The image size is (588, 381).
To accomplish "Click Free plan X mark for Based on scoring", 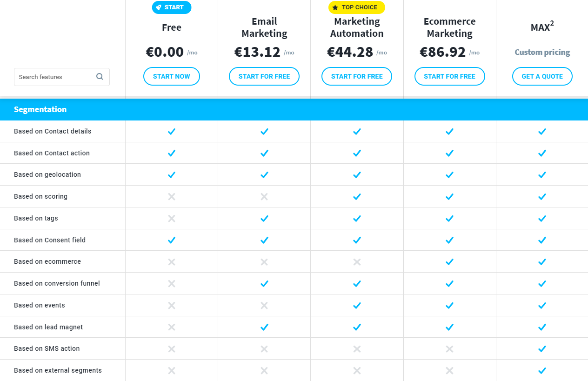I will coord(172,197).
